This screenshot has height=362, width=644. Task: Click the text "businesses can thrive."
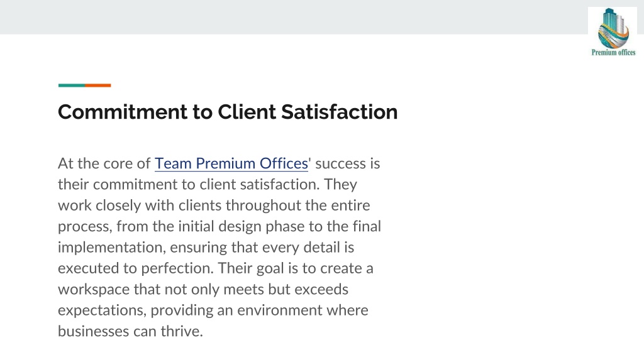[131, 331]
